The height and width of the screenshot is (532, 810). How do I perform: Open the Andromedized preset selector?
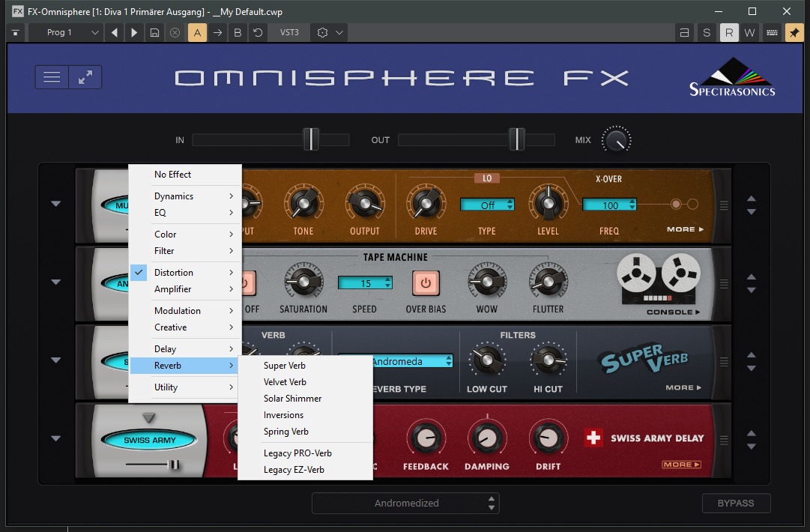coord(406,503)
